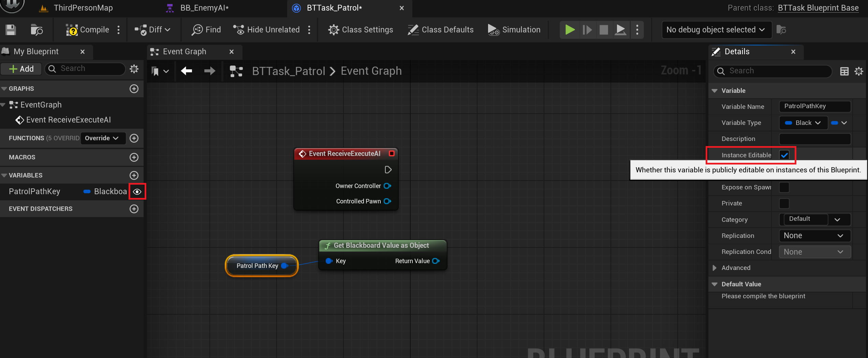Add a new macro with plus icon

pyautogui.click(x=134, y=157)
